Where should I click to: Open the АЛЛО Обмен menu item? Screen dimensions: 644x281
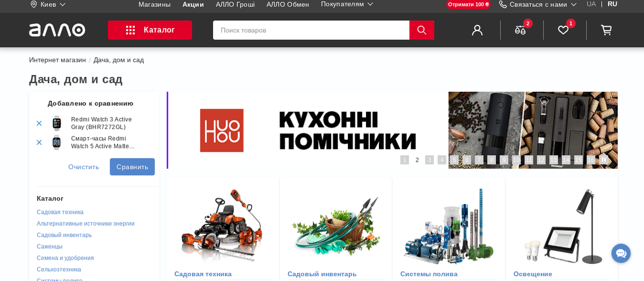(x=288, y=4)
